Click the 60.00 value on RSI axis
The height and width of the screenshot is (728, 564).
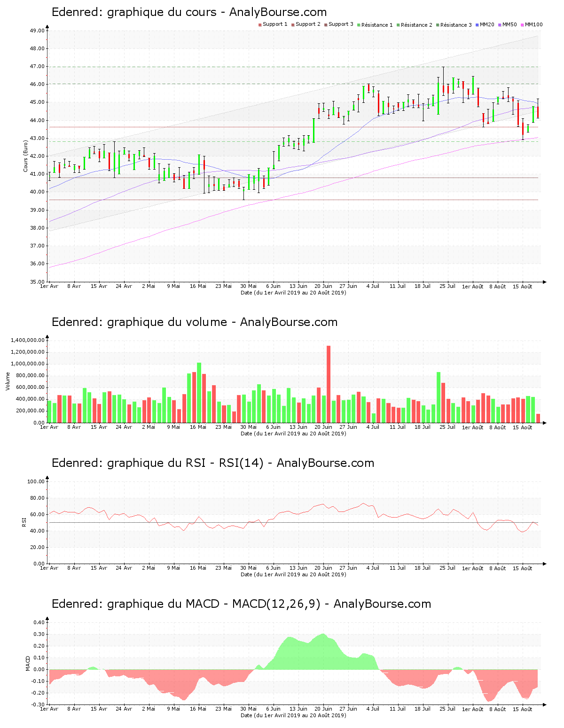37,515
